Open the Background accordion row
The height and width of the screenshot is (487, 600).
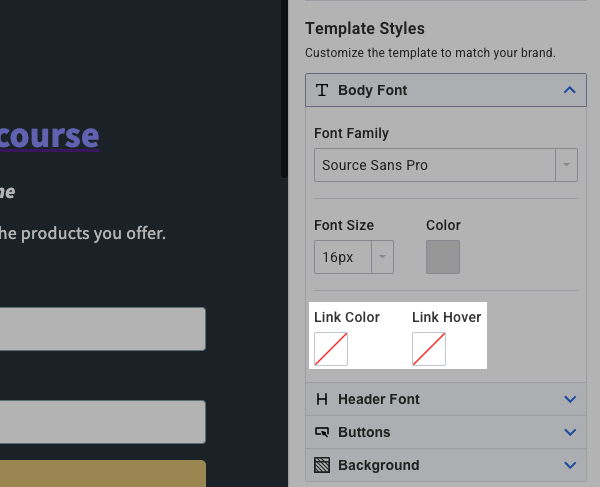tap(440, 465)
